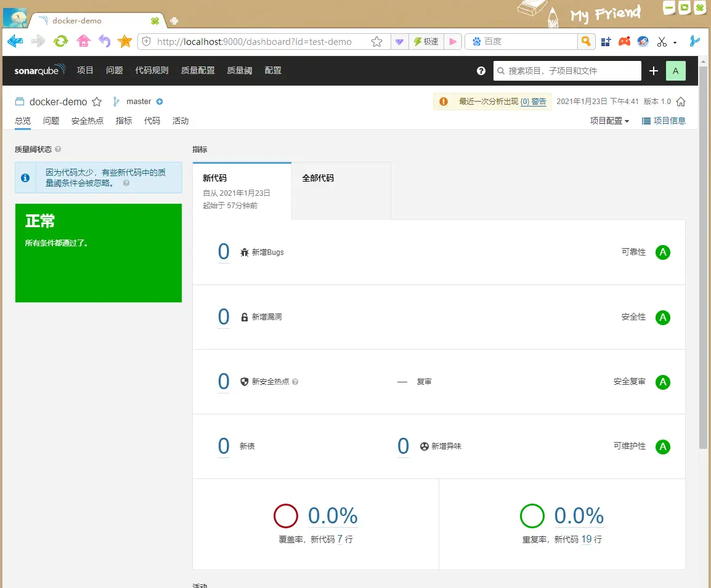Click the {0} 警告 link
Viewport: 711px width, 588px height.
[533, 102]
